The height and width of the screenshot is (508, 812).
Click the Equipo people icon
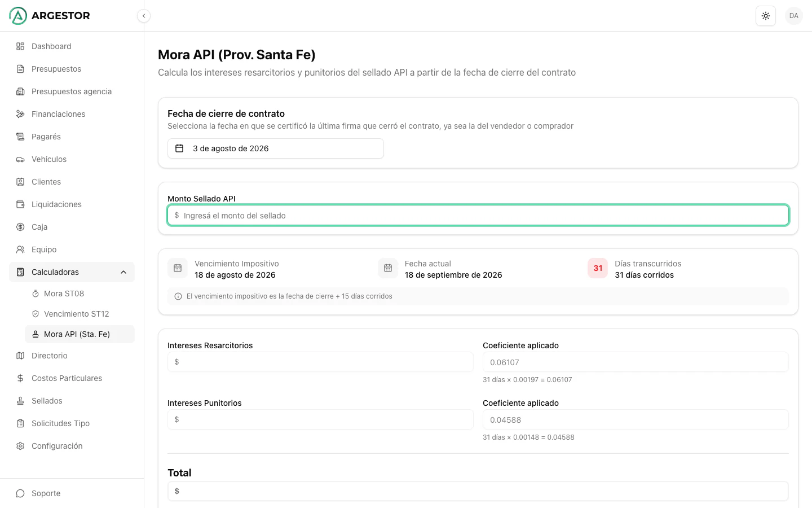[20, 249]
